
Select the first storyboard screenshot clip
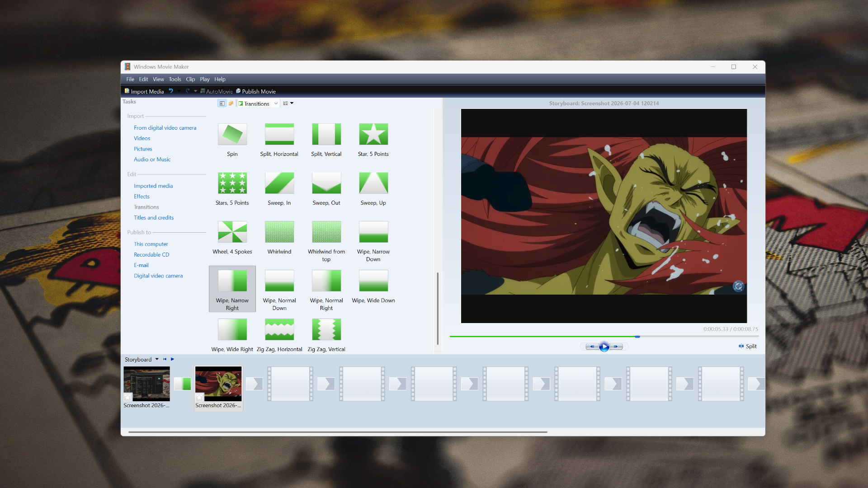point(147,384)
